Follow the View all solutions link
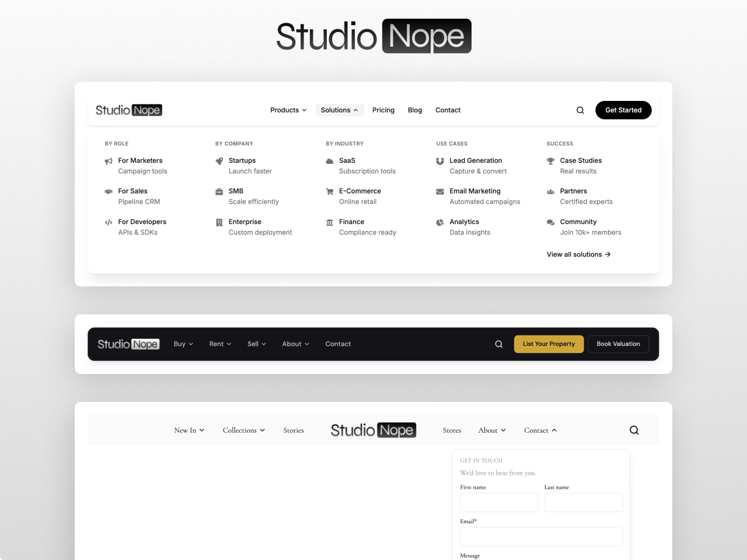 point(578,254)
